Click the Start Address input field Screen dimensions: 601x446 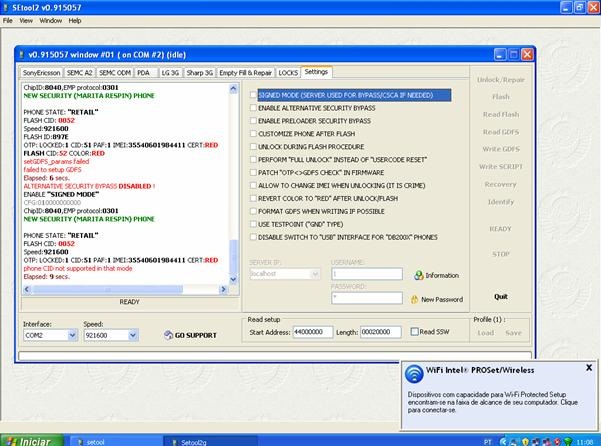click(313, 332)
